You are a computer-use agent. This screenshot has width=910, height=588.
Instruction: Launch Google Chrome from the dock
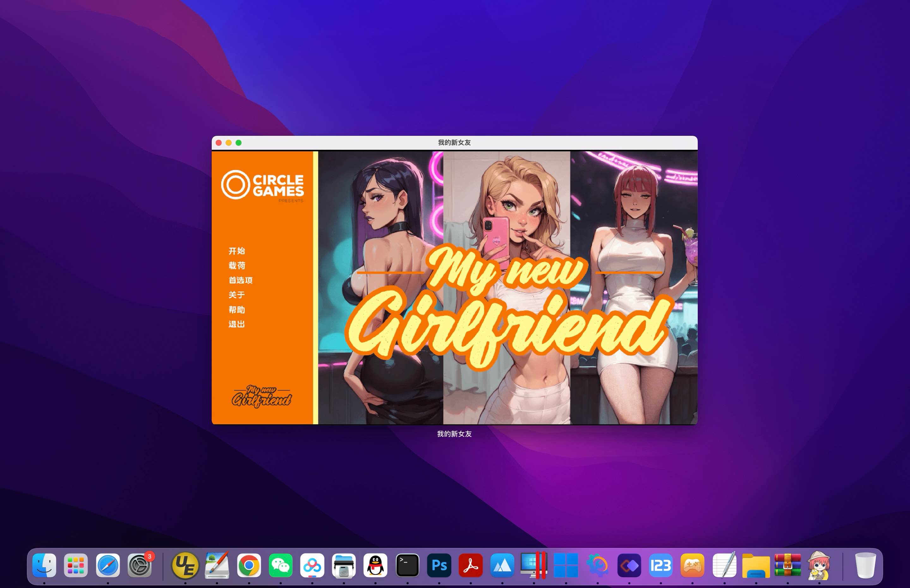249,565
